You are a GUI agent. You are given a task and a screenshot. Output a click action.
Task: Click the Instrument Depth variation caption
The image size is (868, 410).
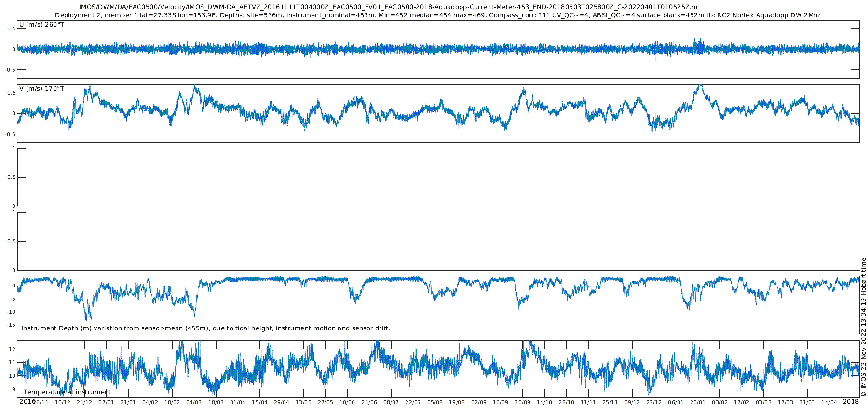pyautogui.click(x=206, y=328)
